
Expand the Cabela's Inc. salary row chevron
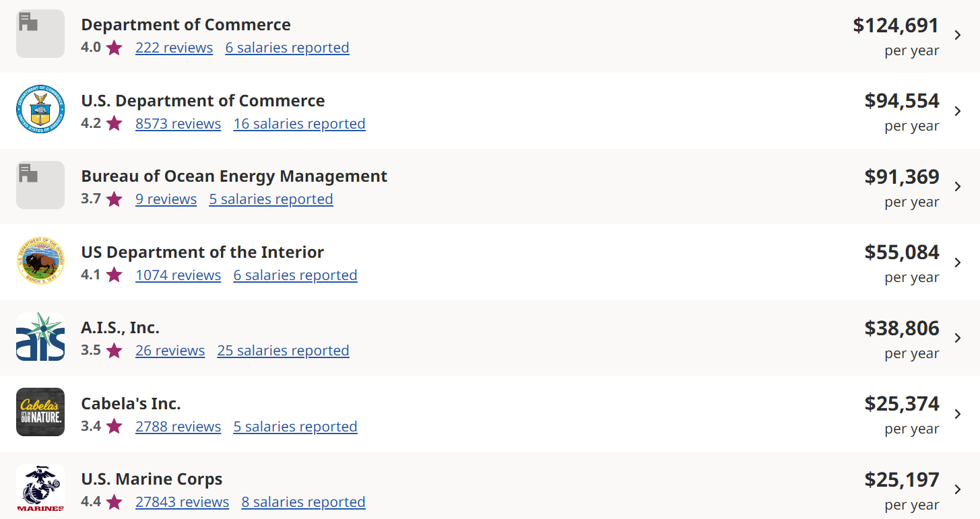[x=958, y=414]
